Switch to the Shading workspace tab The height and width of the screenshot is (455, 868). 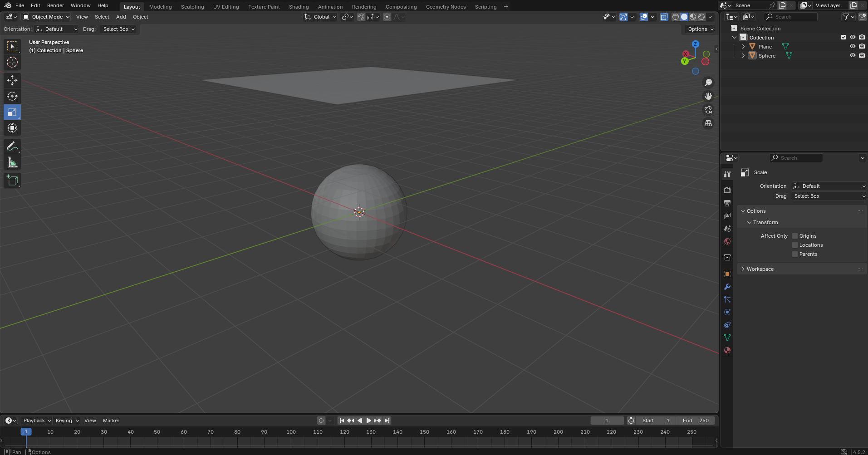[299, 6]
